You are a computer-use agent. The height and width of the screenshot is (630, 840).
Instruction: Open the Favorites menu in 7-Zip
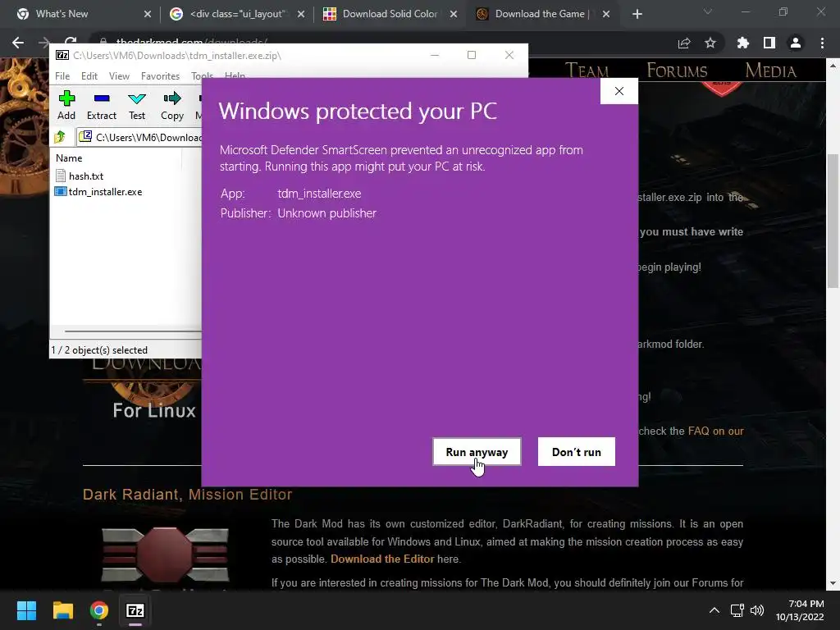click(160, 76)
